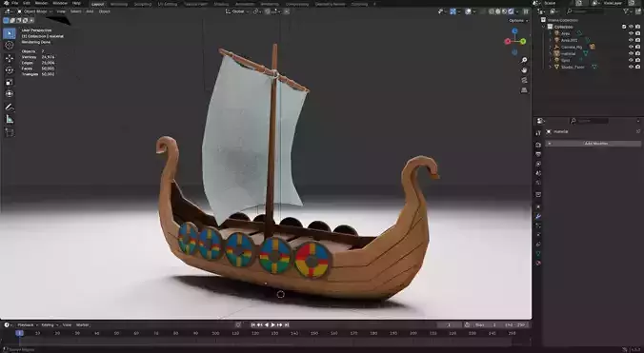This screenshot has width=644, height=353.
Task: Select the Move tool
Action: (x=9, y=58)
